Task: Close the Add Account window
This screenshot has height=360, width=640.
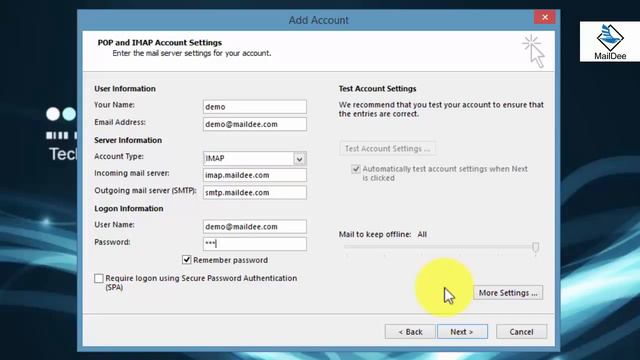Action: (x=544, y=17)
